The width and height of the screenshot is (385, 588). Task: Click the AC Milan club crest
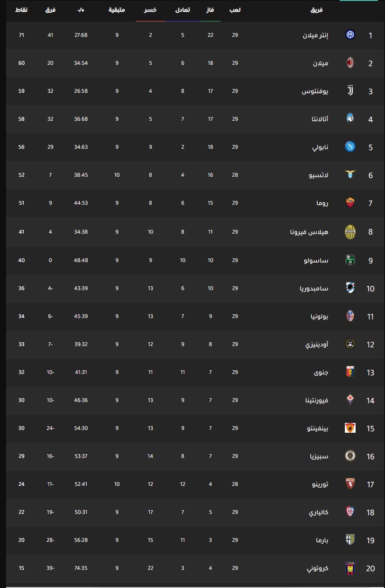[x=350, y=63]
